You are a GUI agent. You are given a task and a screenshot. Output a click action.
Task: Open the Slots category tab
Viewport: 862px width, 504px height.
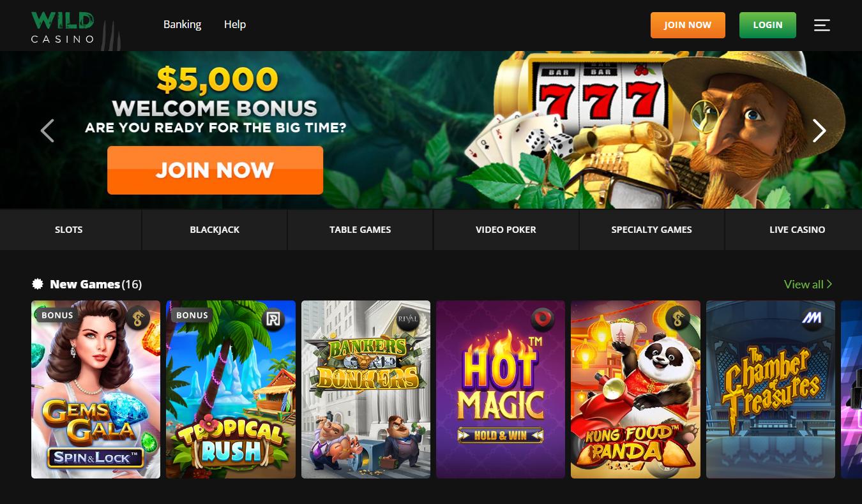69,230
